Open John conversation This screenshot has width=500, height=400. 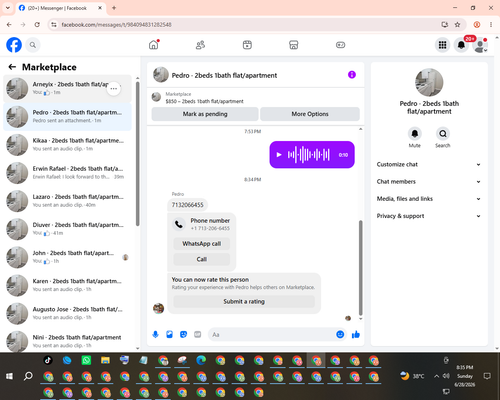point(67,257)
